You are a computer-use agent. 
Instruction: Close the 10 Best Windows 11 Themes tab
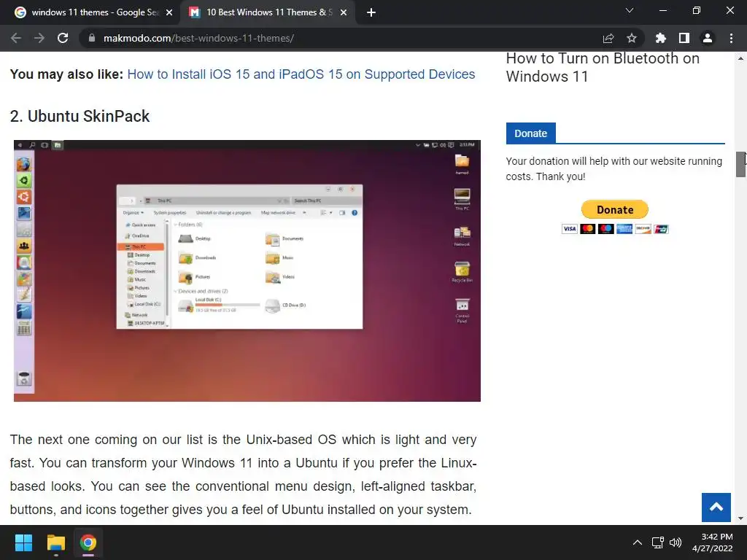(x=344, y=13)
